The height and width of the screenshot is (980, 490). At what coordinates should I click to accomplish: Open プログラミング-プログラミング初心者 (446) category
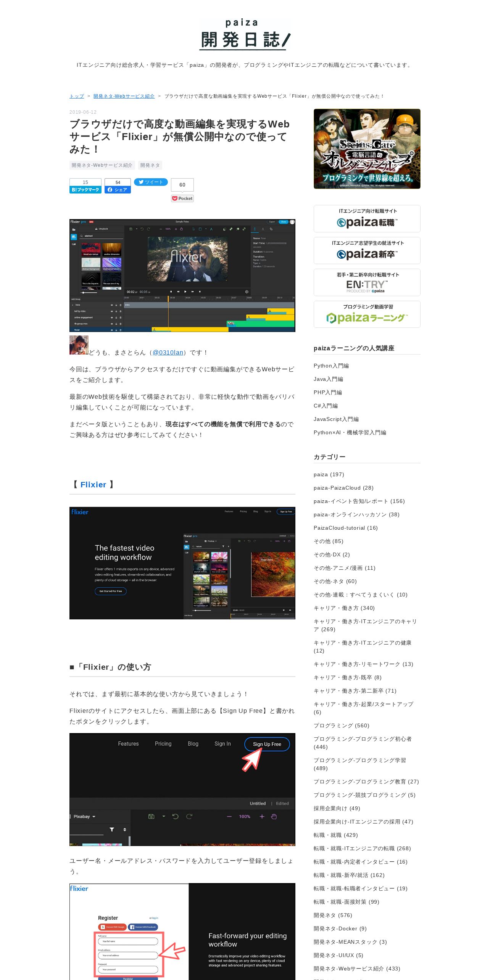(363, 743)
